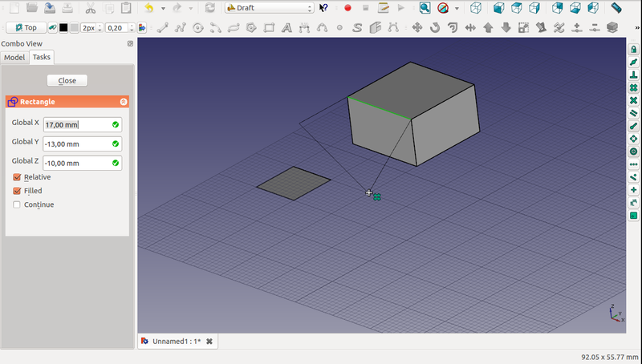Select the Draft Move tool
Viewport: 642px width, 364px height.
(x=416, y=27)
